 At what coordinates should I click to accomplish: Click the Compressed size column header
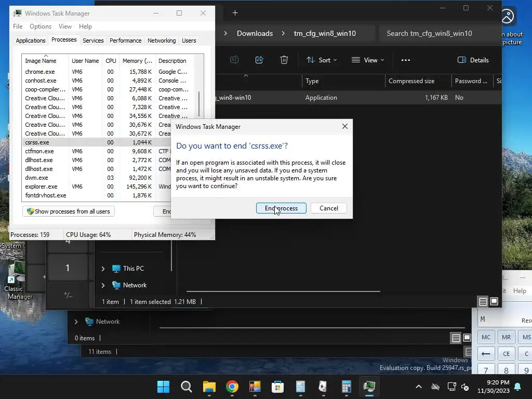418,81
